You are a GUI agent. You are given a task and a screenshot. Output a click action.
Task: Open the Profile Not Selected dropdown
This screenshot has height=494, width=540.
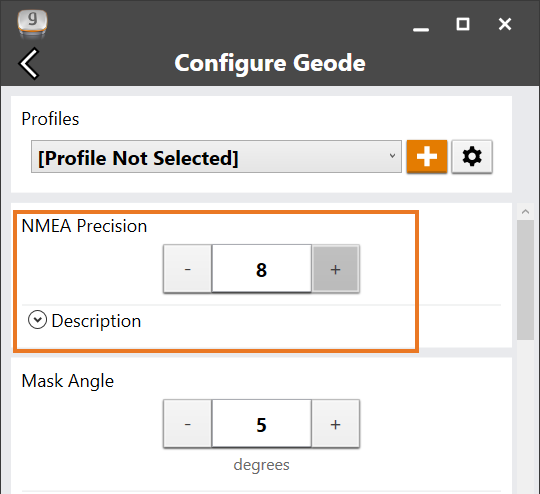[x=216, y=157]
